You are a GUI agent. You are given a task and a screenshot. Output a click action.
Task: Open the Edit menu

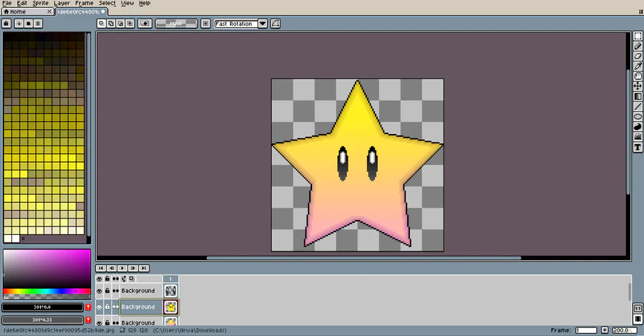click(x=21, y=4)
